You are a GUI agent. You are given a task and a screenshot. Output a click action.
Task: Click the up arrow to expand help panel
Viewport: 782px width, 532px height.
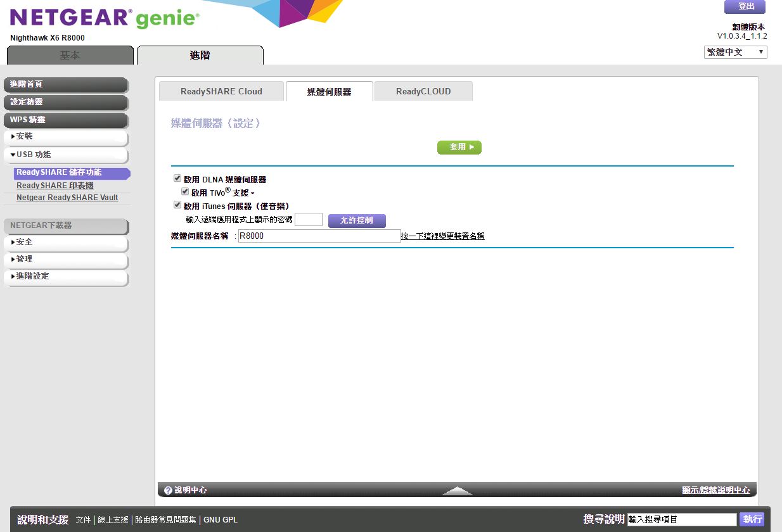[457, 491]
